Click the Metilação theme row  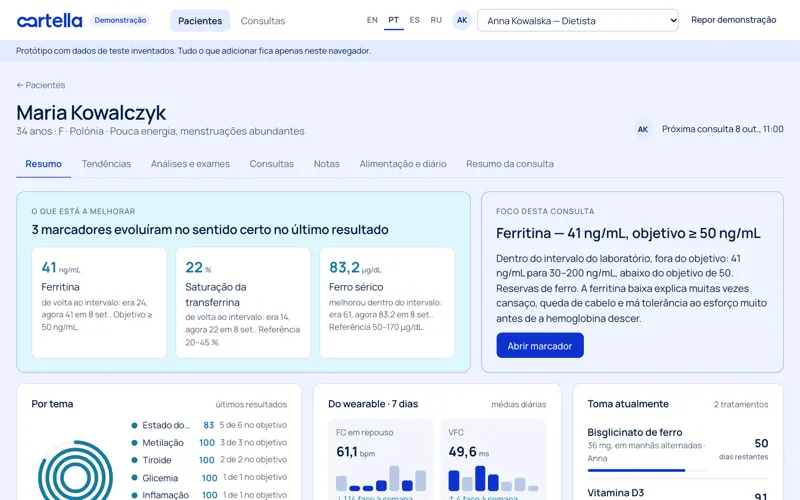coord(209,442)
